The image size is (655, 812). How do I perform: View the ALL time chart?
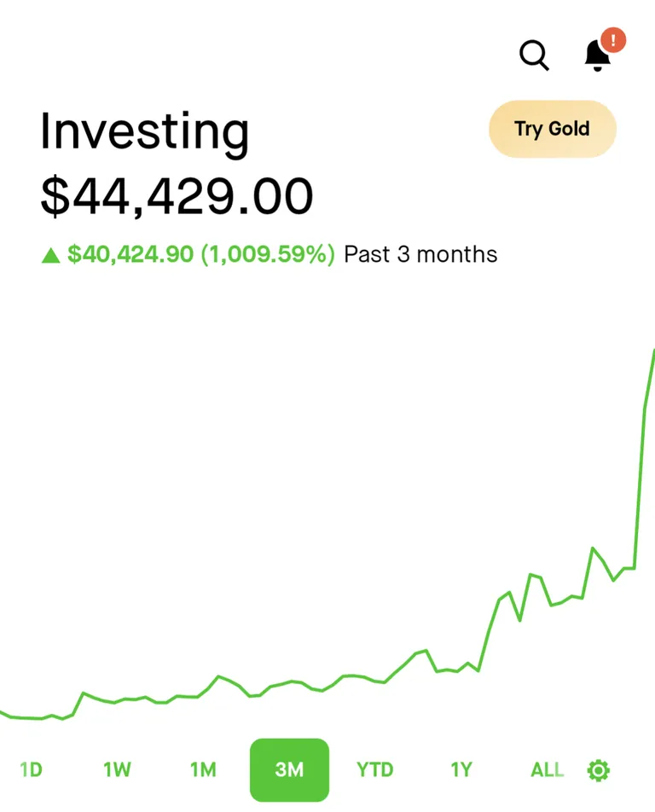546,769
